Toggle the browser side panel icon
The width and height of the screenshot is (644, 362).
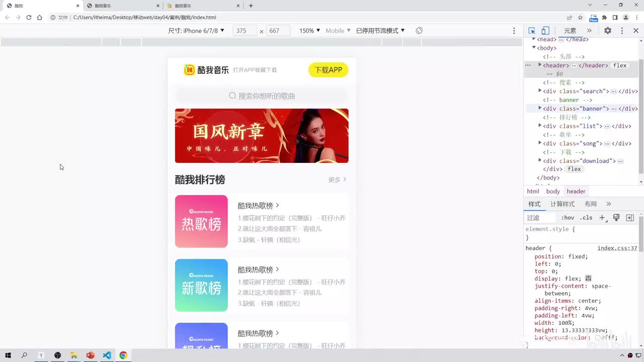[x=615, y=18]
